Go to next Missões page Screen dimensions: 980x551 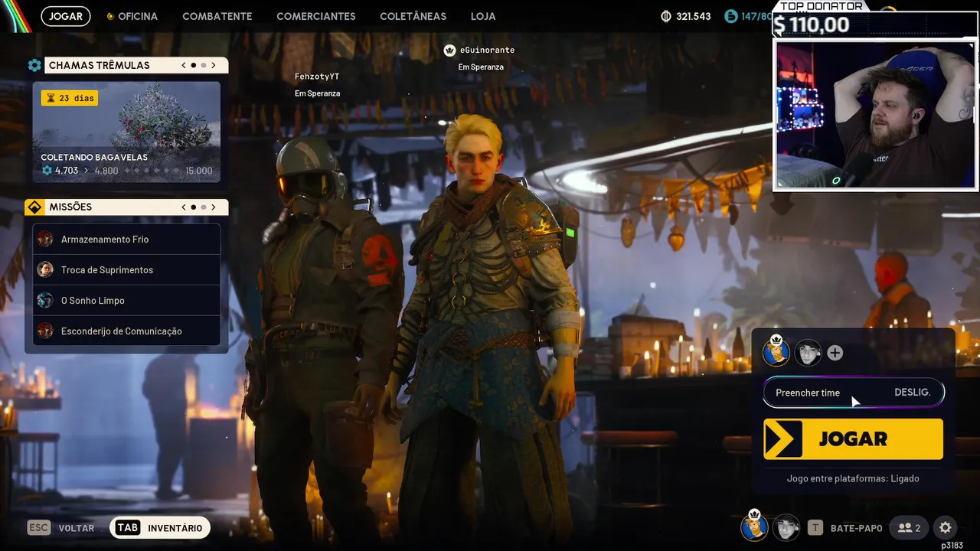tap(214, 207)
